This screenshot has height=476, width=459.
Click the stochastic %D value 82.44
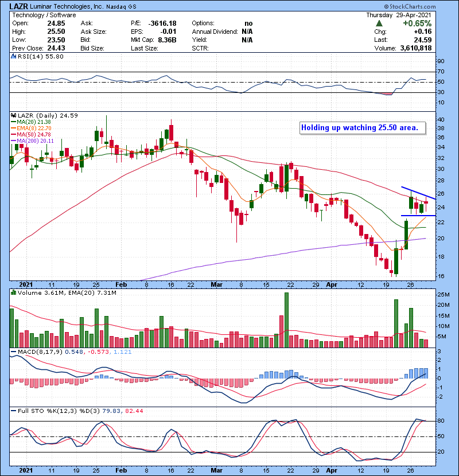click(x=134, y=411)
